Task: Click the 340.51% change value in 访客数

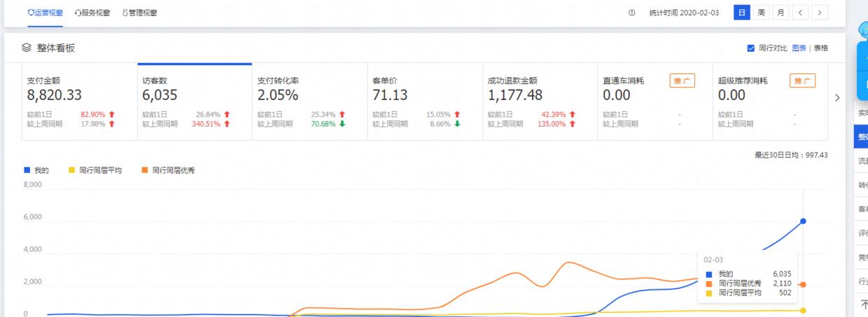Action: [x=206, y=124]
